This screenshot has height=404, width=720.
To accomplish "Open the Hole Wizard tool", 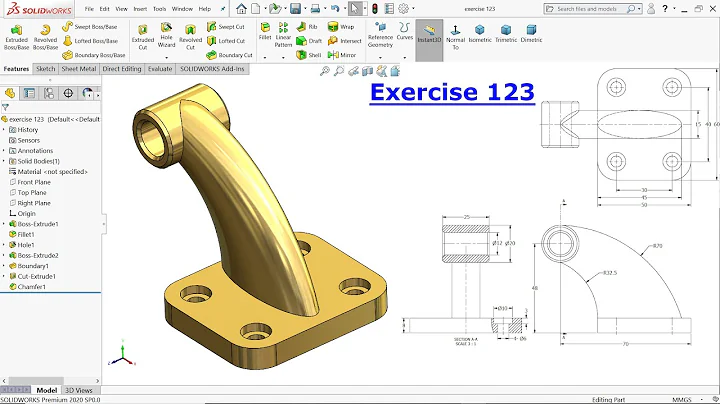I will [x=166, y=35].
